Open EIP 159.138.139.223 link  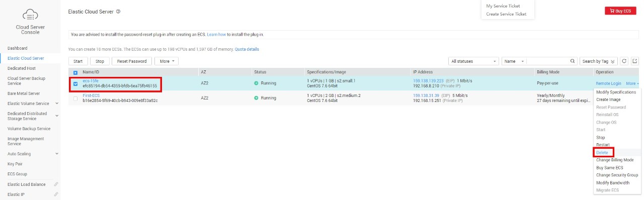tap(428, 80)
